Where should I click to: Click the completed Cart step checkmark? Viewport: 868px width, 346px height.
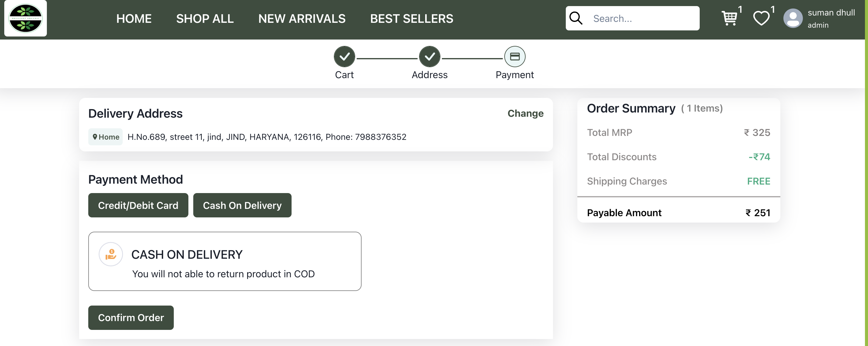tap(344, 56)
